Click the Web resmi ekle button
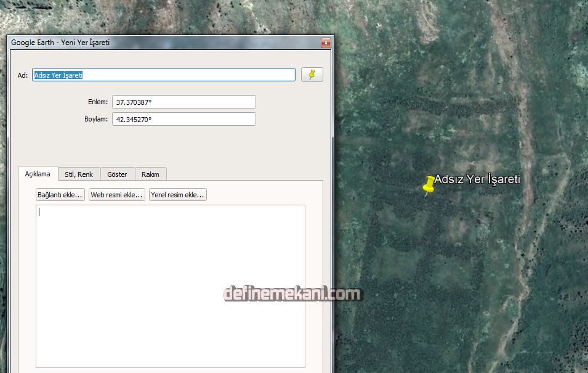The image size is (588, 373). [117, 195]
